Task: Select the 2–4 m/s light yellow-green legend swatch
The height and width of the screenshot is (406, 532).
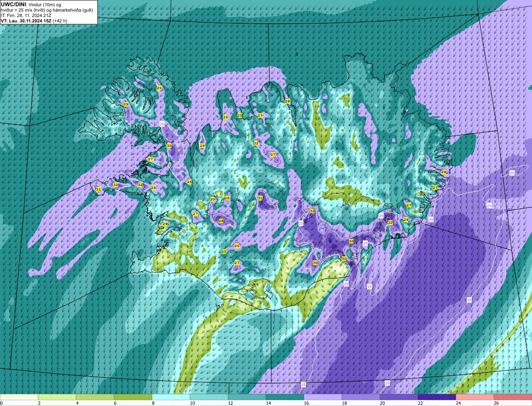Action: [57, 397]
